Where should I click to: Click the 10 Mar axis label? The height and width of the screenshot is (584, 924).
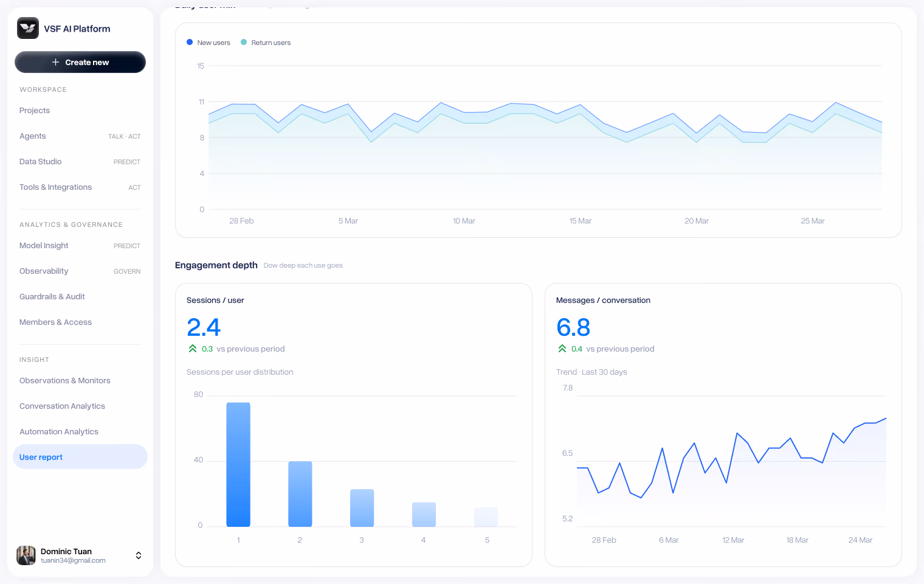464,221
